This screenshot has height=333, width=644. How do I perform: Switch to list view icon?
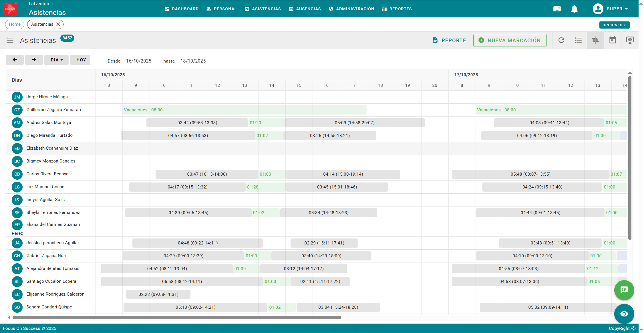point(578,40)
